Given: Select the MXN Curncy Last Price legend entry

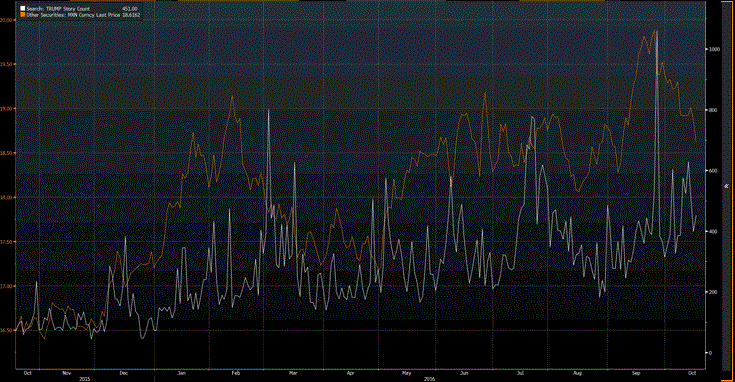Looking at the screenshot, I should tap(73, 15).
